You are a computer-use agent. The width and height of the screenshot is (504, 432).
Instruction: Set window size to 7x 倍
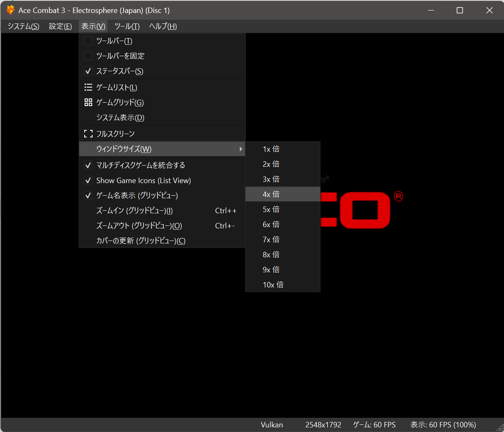click(x=283, y=240)
